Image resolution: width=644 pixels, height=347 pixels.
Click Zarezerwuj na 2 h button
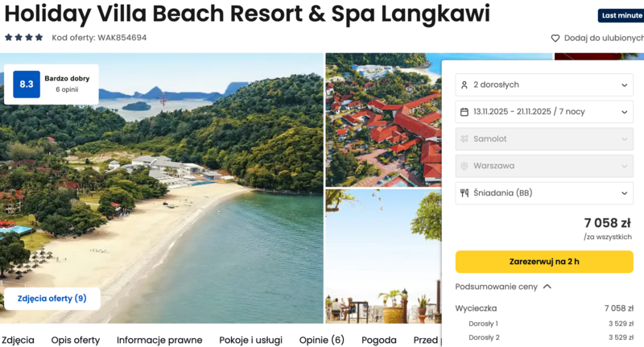544,262
